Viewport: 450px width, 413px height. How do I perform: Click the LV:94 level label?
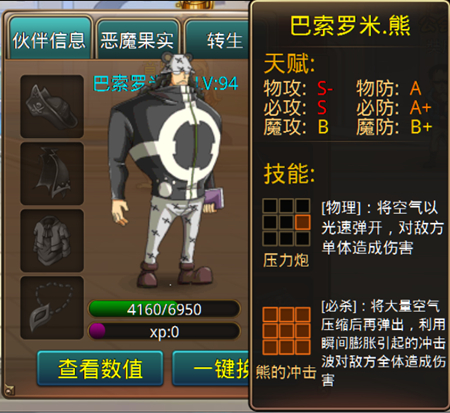click(x=217, y=83)
